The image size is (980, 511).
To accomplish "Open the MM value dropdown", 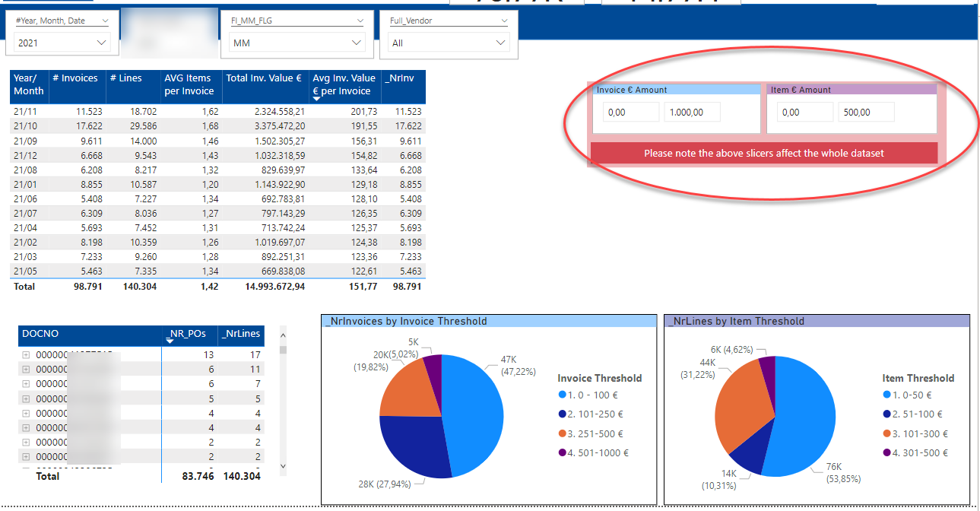I will coord(298,43).
